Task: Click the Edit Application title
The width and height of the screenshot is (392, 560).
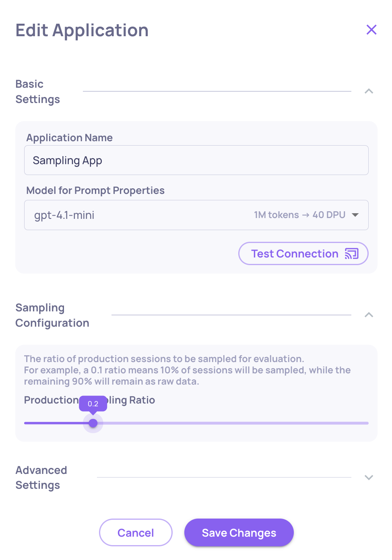Action: coord(82,31)
